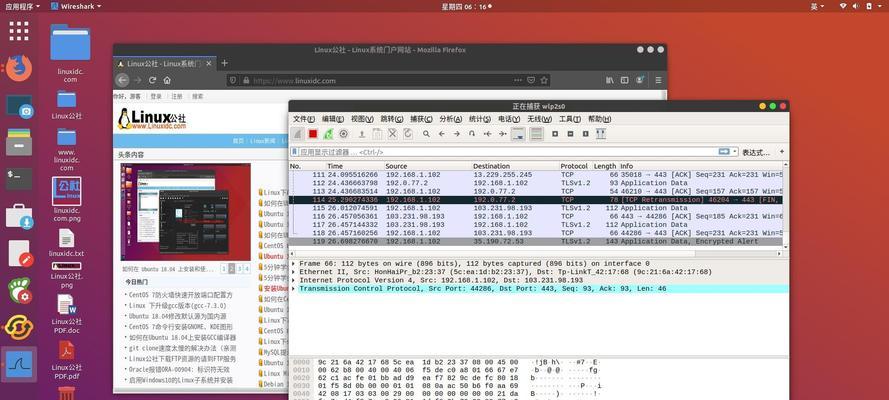The image size is (889, 400).
Task: Open the 帮助 menu in Wireshark
Action: pyautogui.click(x=599, y=119)
